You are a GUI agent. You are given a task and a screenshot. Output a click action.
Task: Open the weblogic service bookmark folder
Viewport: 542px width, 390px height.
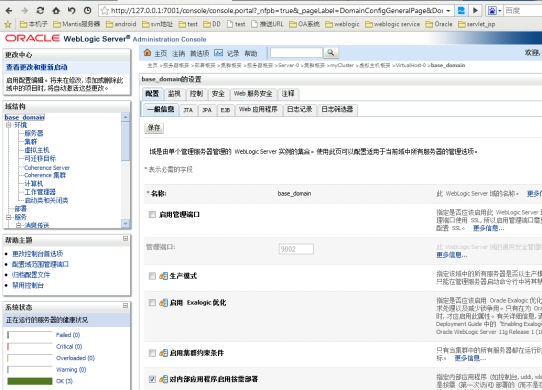[x=392, y=24]
